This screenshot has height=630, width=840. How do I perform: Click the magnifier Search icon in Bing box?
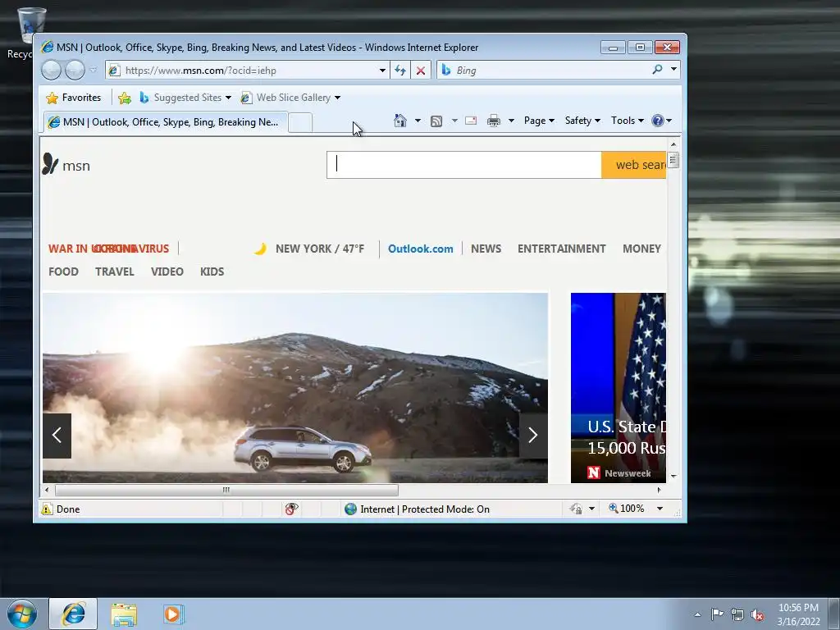[657, 70]
